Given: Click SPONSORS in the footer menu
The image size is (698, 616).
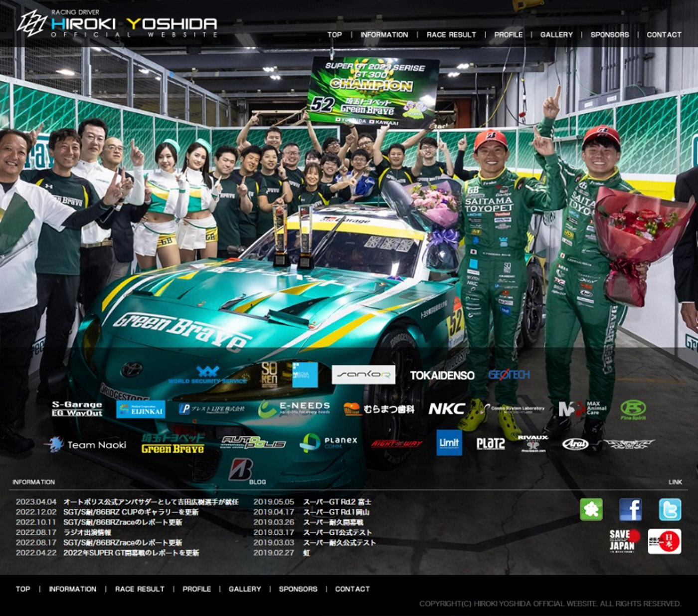Looking at the screenshot, I should tap(298, 589).
